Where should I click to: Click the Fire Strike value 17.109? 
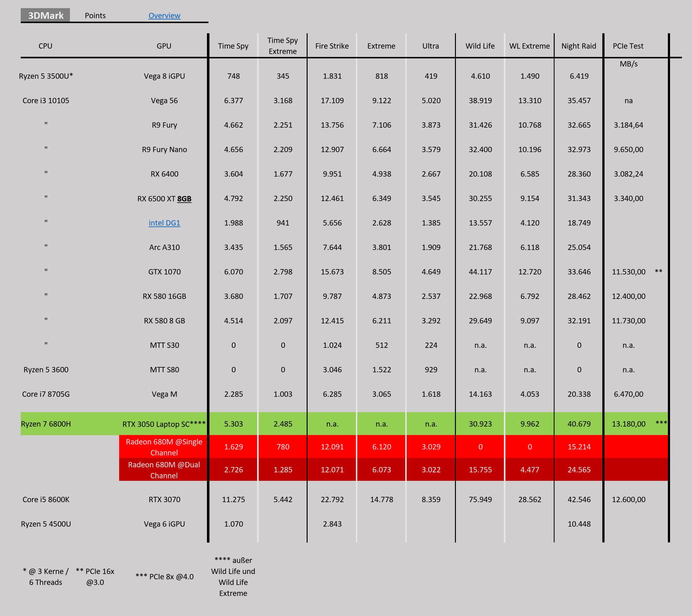[332, 101]
